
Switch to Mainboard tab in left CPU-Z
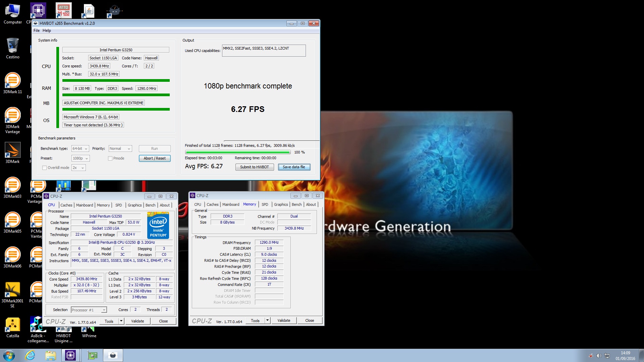pyautogui.click(x=85, y=205)
